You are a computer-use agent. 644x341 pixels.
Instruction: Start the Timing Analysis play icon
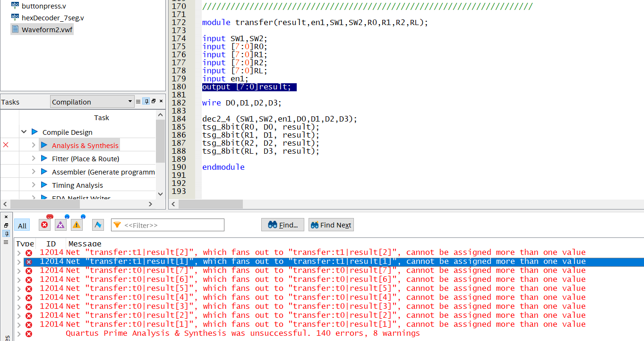(x=44, y=185)
